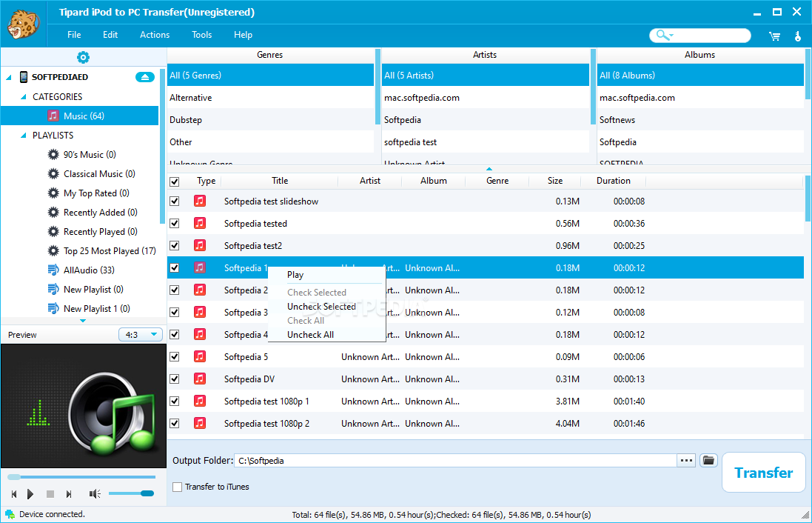The image size is (812, 523).
Task: Open the New Playlist 1 entry
Action: click(x=96, y=308)
